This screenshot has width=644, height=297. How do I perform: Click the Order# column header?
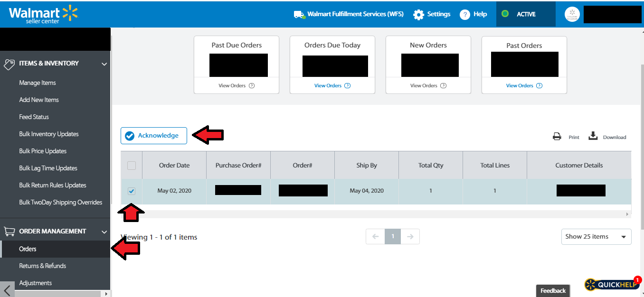click(x=303, y=165)
